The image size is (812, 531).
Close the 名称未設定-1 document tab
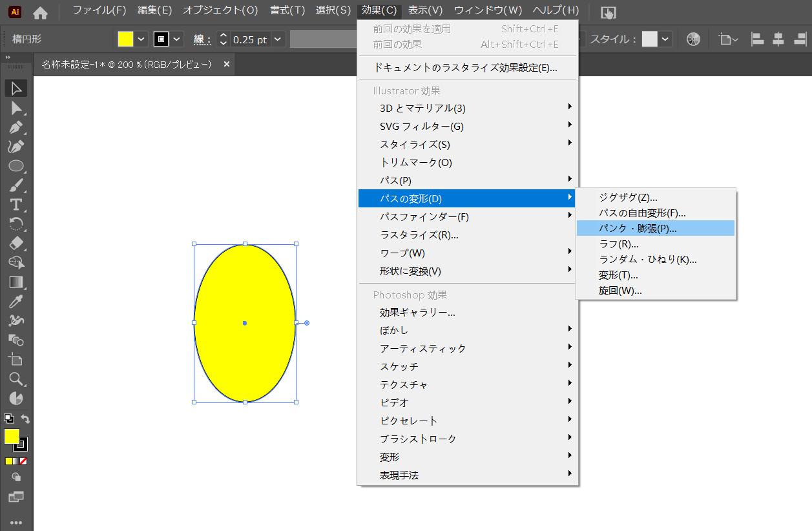[x=227, y=65]
